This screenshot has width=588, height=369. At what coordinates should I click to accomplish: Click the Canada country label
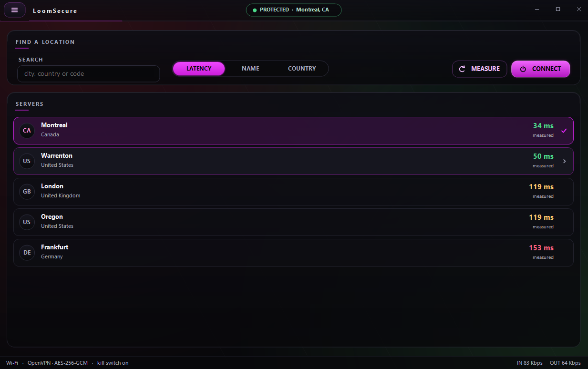[50, 135]
